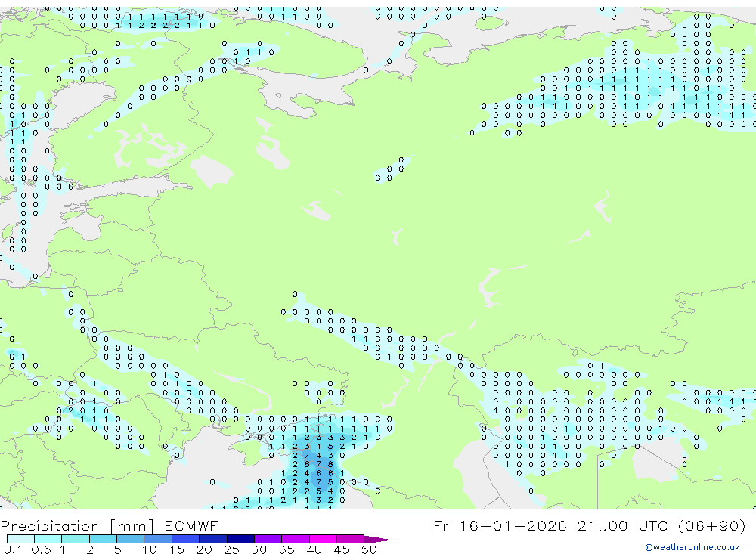Viewport: 756px width, 554px height.
Task: Select the legend swatch between 0.1 and 0.5
Action: coord(20,539)
